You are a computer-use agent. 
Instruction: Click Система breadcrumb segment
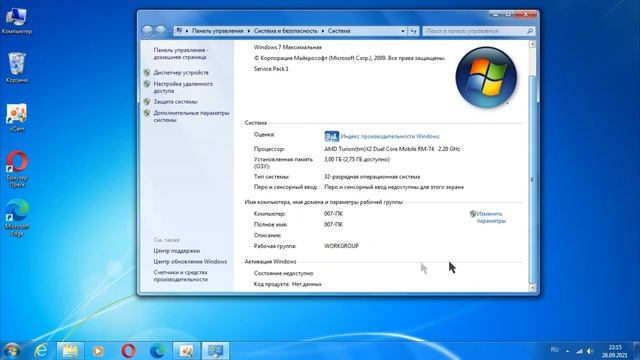point(339,31)
